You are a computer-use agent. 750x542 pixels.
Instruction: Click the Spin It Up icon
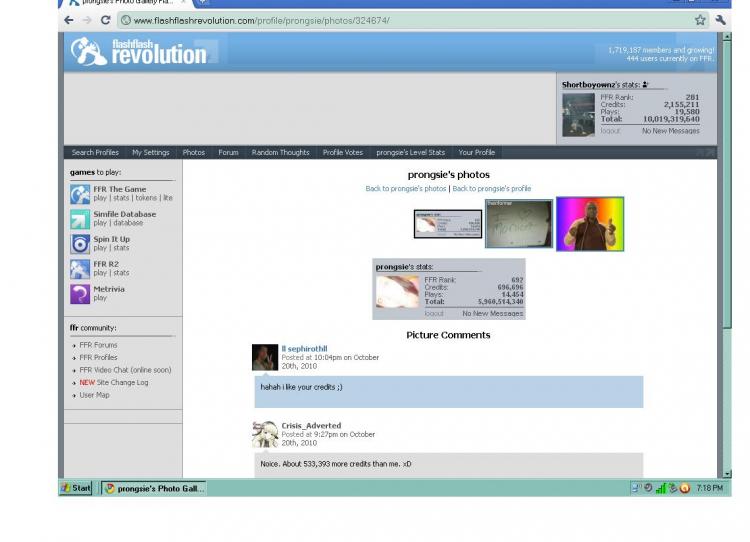[x=80, y=244]
